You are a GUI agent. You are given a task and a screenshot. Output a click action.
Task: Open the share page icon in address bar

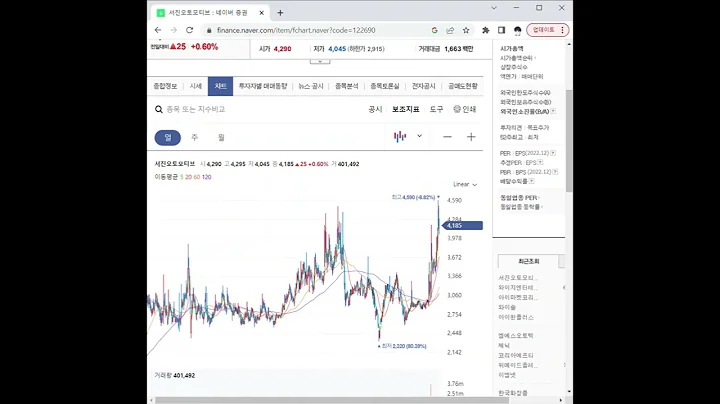pos(450,30)
